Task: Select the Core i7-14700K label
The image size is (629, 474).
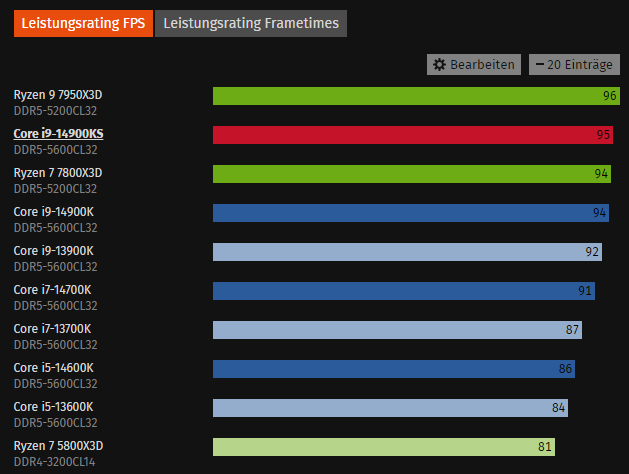Action: pyautogui.click(x=52, y=290)
